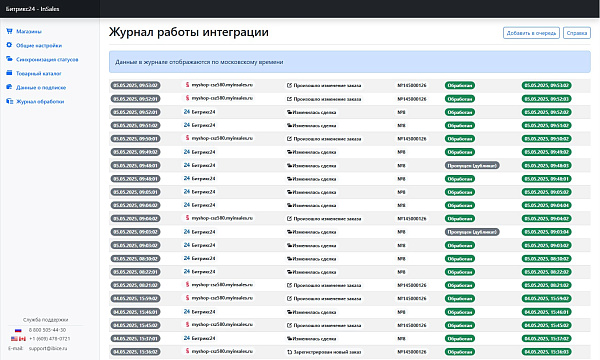This screenshot has width=600, height=360.
Task: Click the Добавить в очередь button
Action: click(x=531, y=33)
